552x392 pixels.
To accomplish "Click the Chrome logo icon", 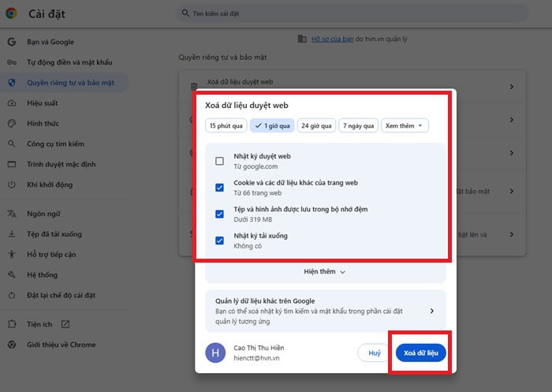I will 11,13.
